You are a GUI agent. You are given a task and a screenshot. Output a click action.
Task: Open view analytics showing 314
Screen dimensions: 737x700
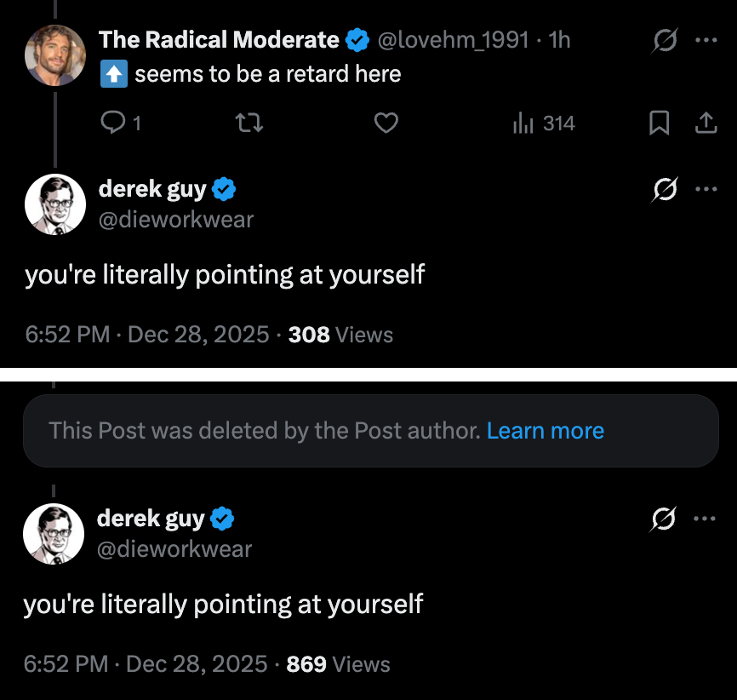pyautogui.click(x=545, y=124)
